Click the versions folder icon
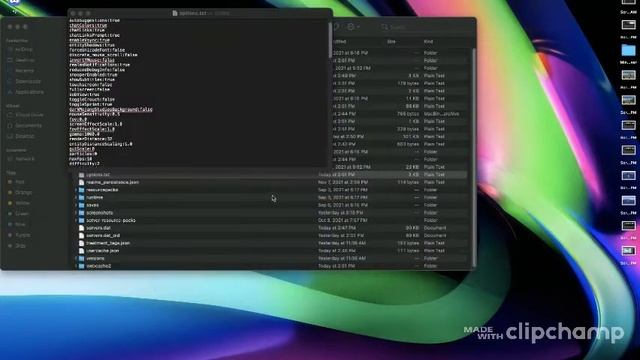 click(x=82, y=258)
